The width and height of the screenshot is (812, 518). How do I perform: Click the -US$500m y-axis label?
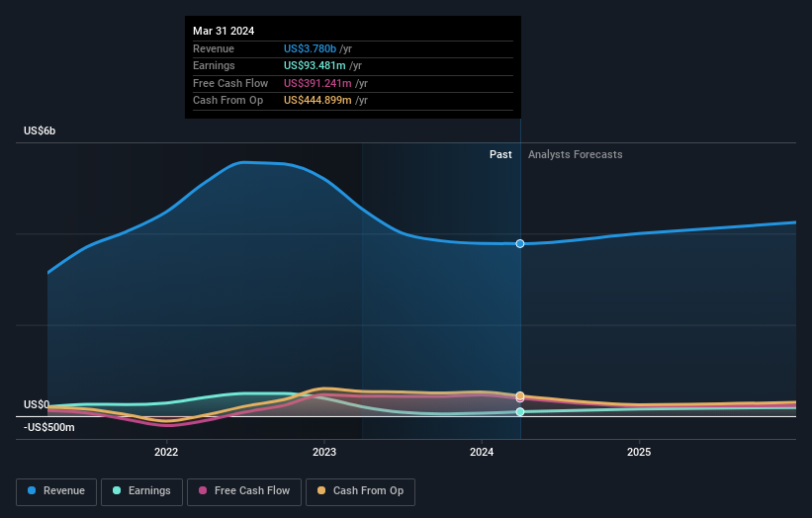point(49,427)
